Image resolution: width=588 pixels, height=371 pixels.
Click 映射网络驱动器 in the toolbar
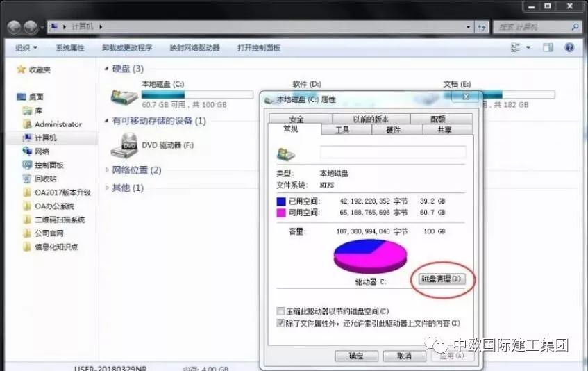(194, 48)
